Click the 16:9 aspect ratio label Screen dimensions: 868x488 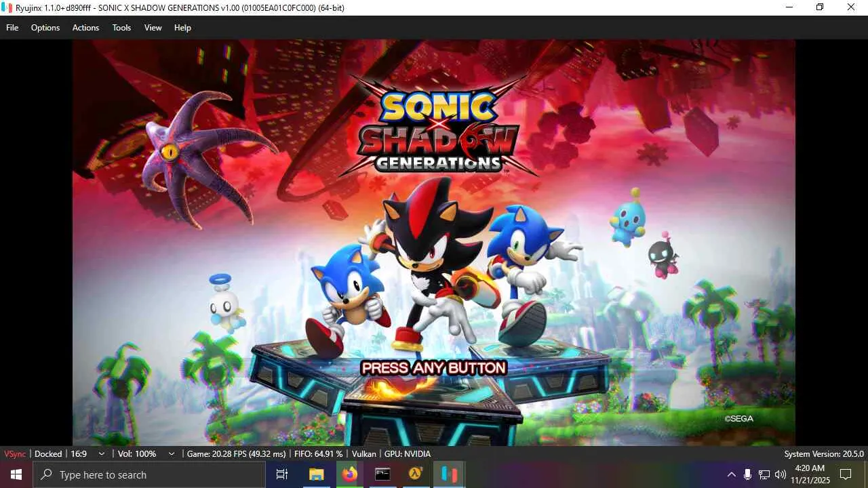tap(79, 454)
